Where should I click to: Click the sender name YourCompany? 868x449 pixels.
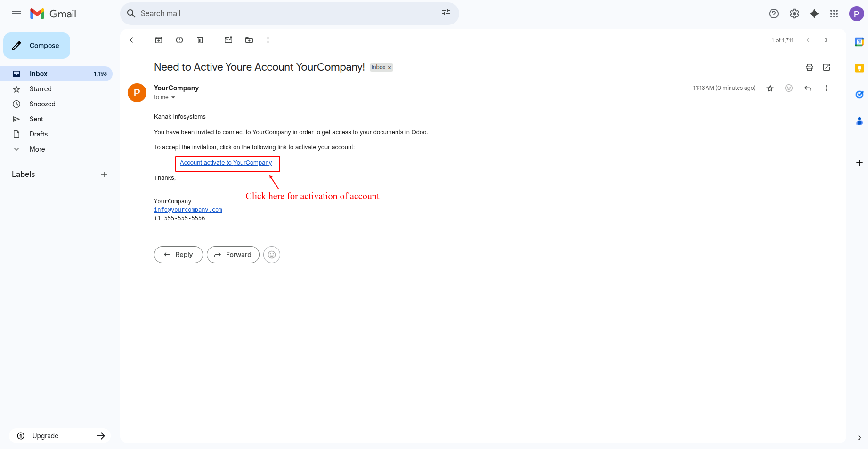click(x=176, y=88)
